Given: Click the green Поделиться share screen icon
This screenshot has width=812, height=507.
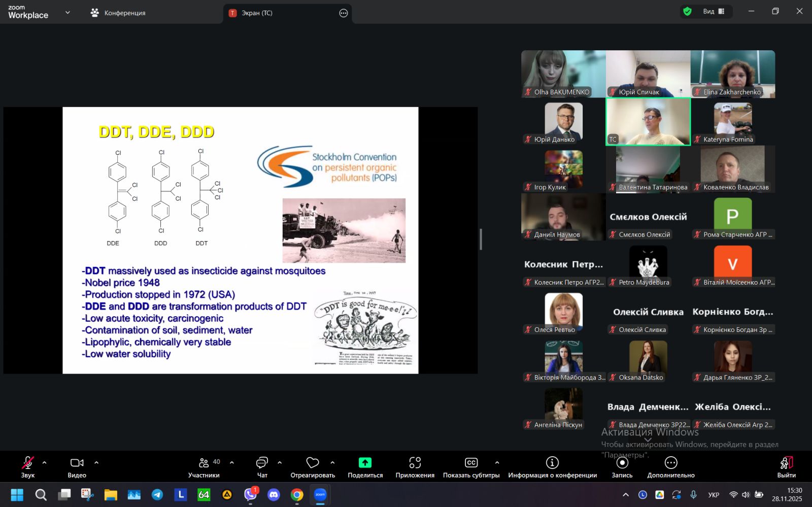Looking at the screenshot, I should (x=365, y=463).
